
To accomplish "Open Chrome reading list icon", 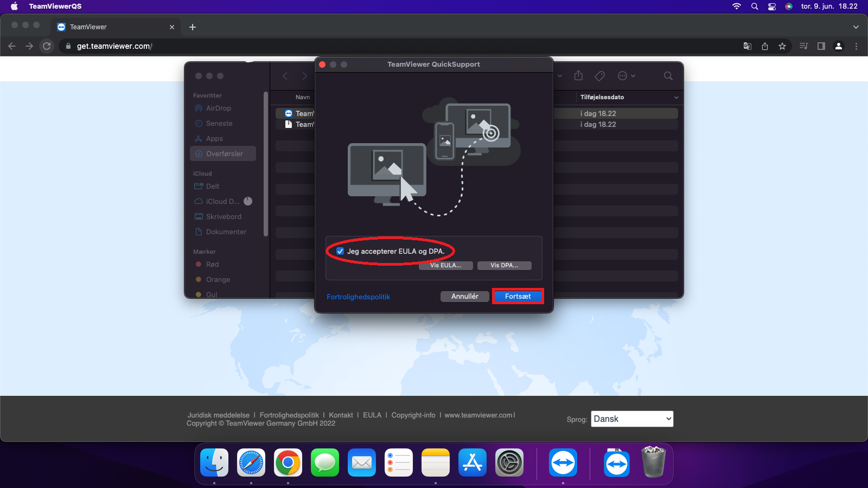I will pos(804,46).
